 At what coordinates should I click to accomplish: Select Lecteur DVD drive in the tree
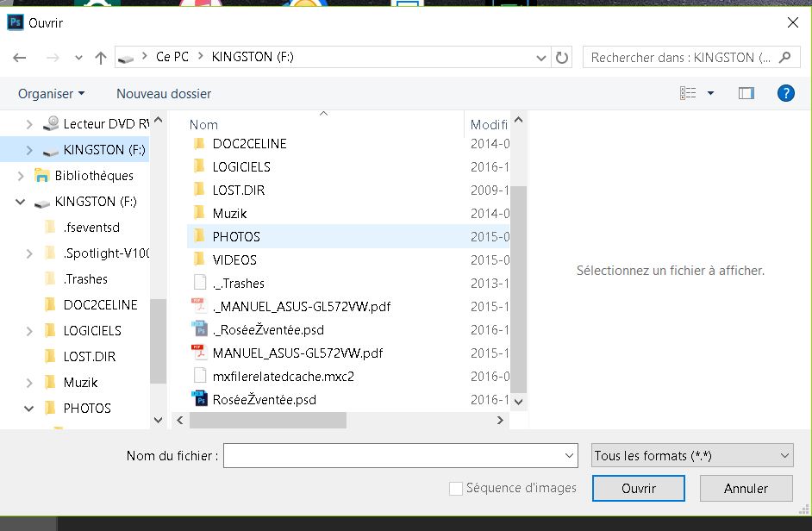click(97, 124)
